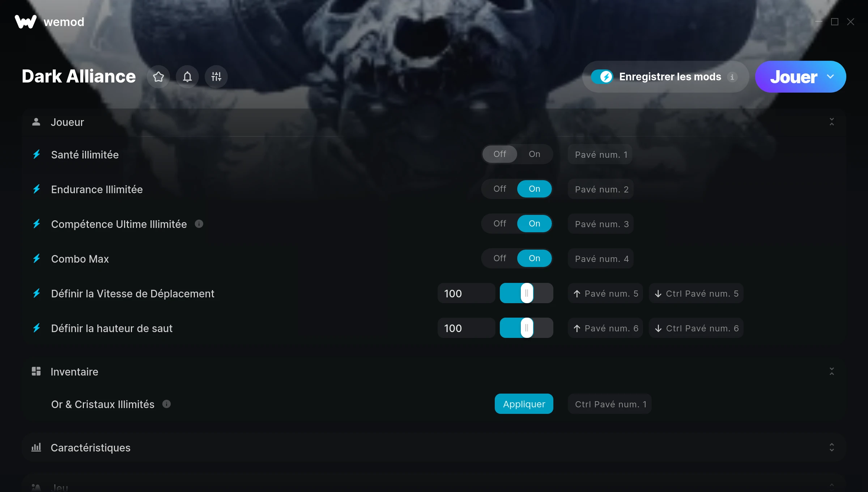Image resolution: width=868 pixels, height=492 pixels.
Task: Click the Appliquer button
Action: coord(524,404)
